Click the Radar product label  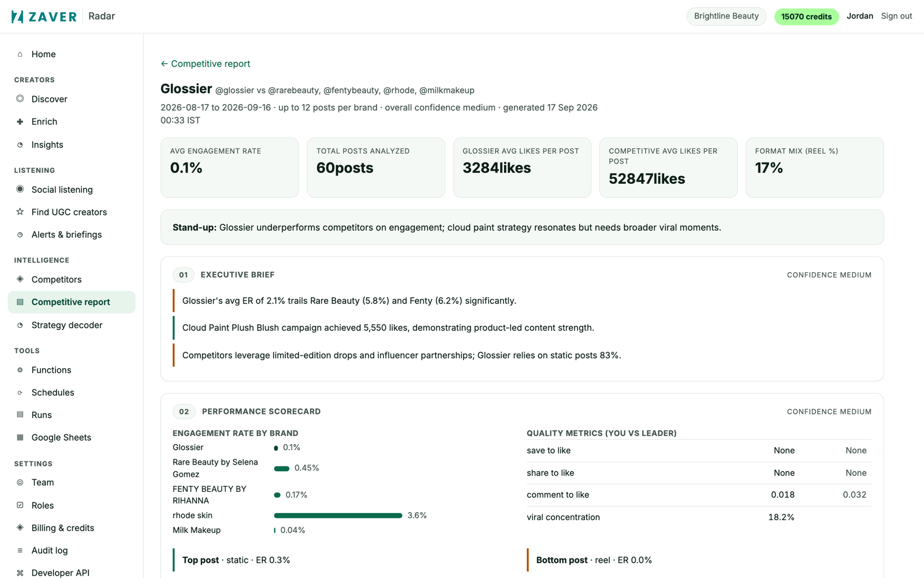102,16
